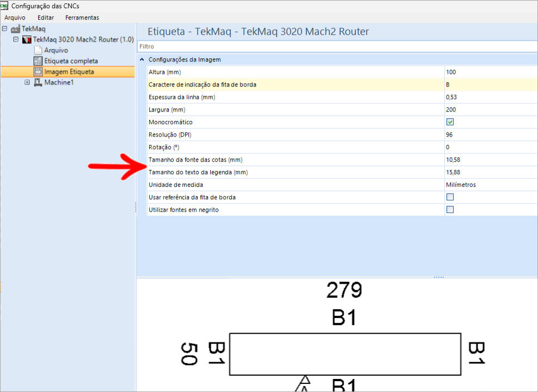Screen dimensions: 538x392
Task: Open the Editar menu
Action: [46, 17]
